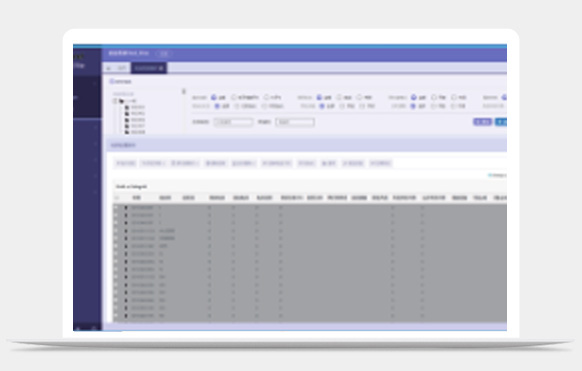Click the row icon in the first table row

click(x=126, y=208)
